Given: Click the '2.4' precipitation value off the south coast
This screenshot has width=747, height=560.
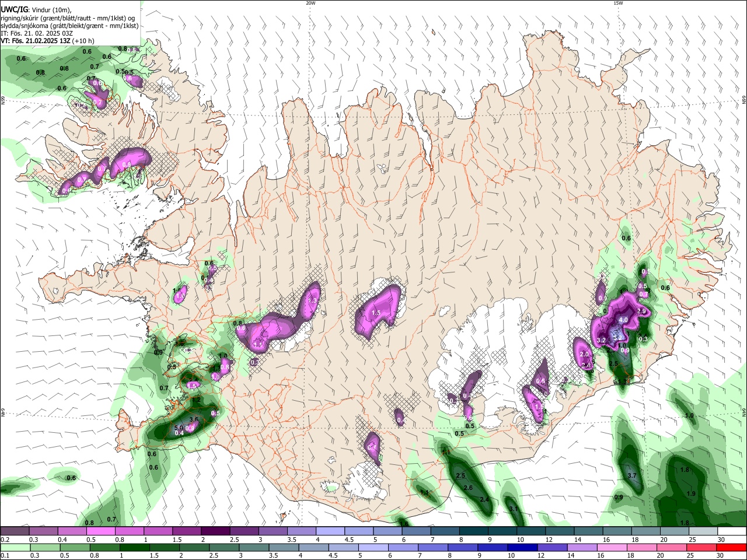Looking at the screenshot, I should pos(484,499).
